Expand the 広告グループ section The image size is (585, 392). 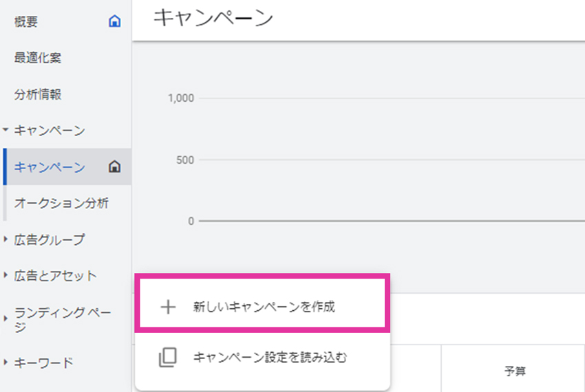point(6,239)
